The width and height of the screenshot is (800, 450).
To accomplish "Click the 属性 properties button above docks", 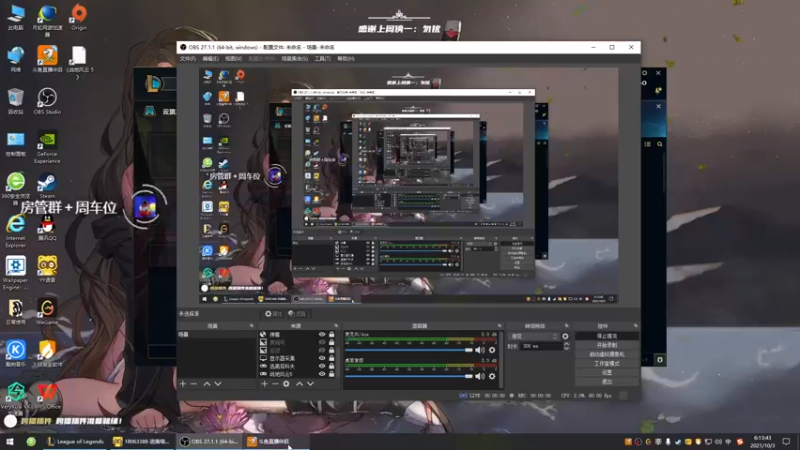I will 273,314.
